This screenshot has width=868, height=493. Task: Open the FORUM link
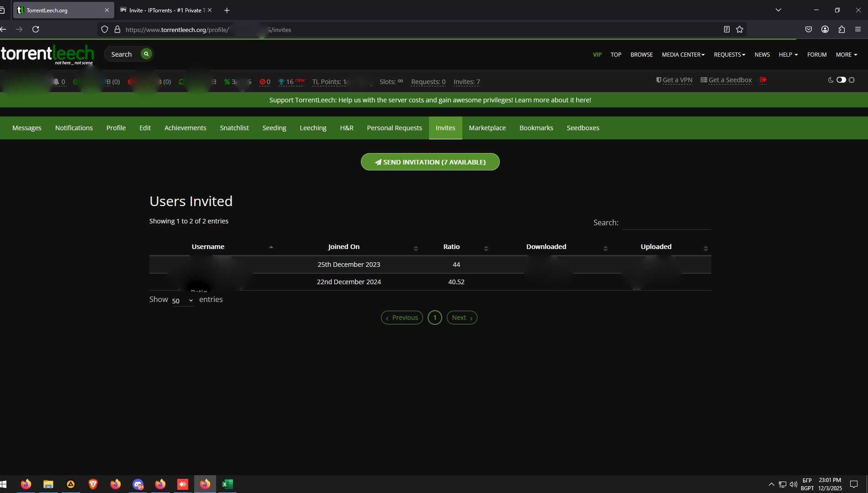[x=817, y=54]
